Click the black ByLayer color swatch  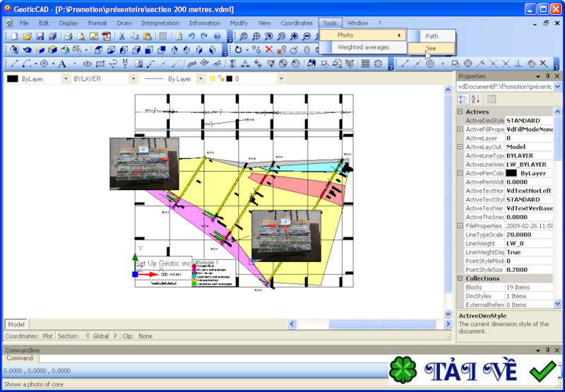point(13,79)
